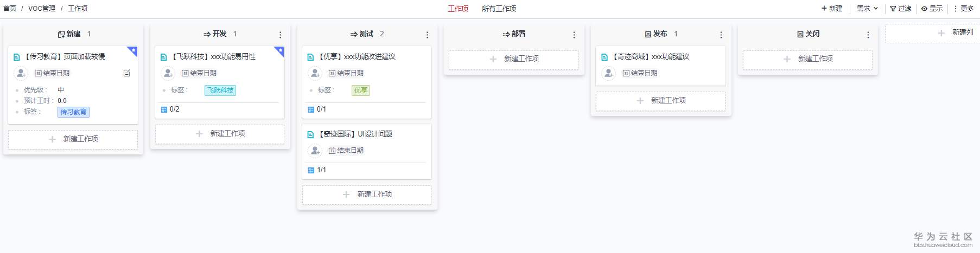Click the assignee avatar on UI设计问题 card
980x253 pixels.
(x=315, y=151)
